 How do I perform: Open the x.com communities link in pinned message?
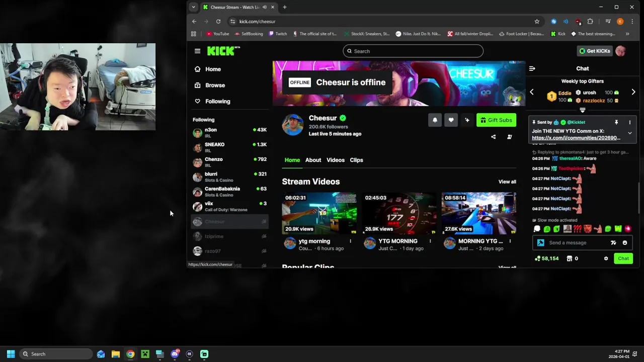[576, 138]
